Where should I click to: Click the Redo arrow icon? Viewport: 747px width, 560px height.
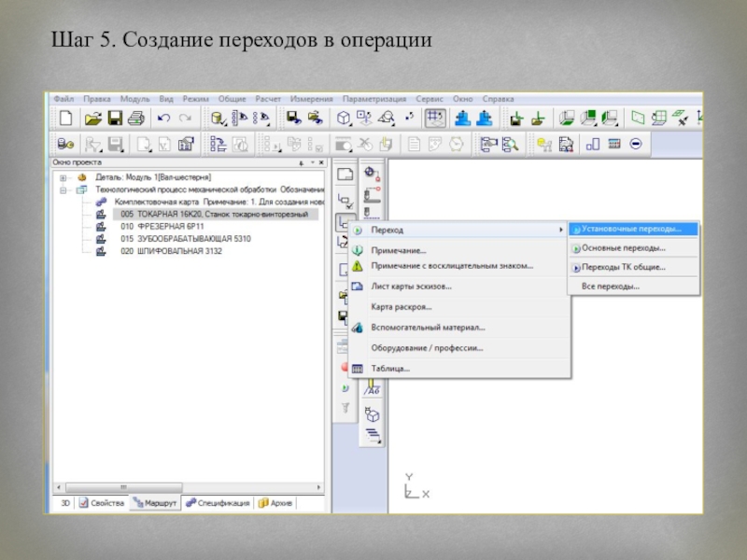pyautogui.click(x=185, y=119)
